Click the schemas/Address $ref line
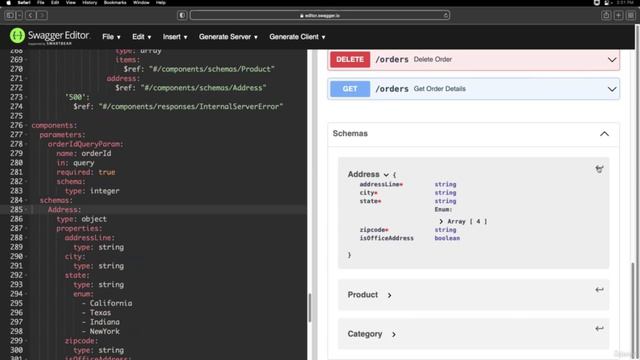640x360 pixels. click(x=191, y=88)
